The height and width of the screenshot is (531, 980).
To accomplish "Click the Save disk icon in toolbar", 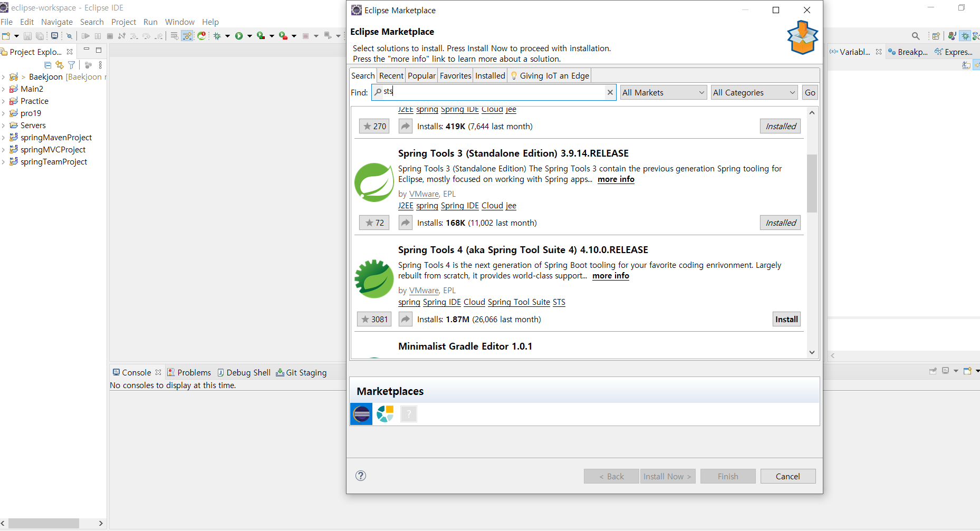I will [27, 36].
